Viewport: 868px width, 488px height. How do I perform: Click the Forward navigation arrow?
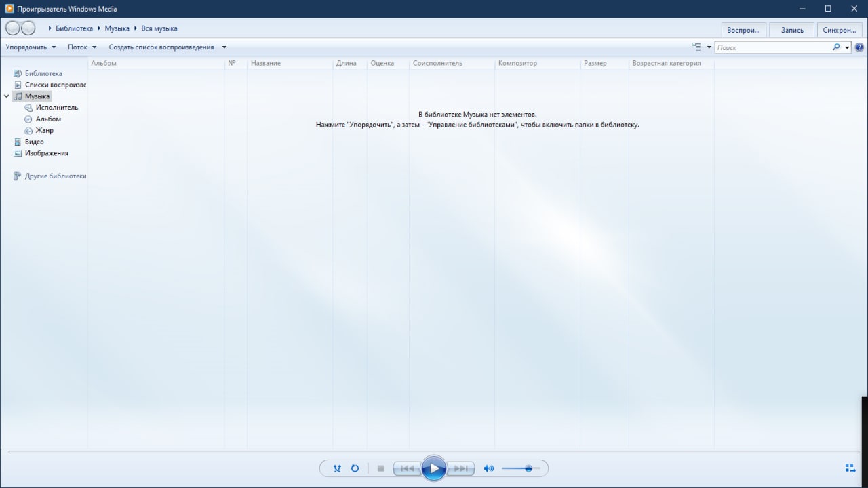28,28
